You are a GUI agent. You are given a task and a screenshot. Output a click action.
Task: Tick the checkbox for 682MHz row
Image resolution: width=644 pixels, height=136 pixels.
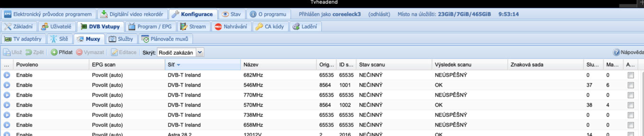[631, 75]
